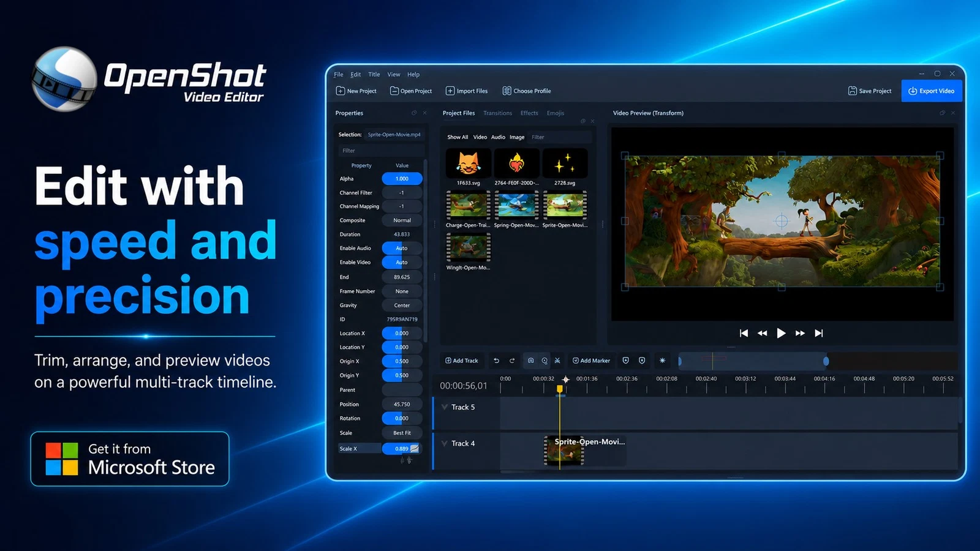Image resolution: width=980 pixels, height=551 pixels.
Task: Add a new track to timeline
Action: tap(462, 361)
